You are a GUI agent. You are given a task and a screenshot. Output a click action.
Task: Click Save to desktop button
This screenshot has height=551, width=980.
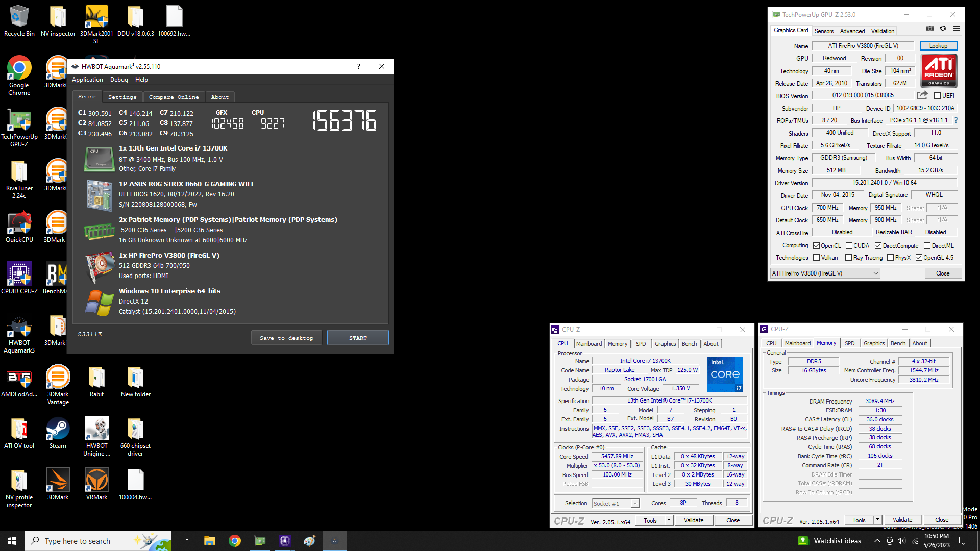click(x=286, y=338)
